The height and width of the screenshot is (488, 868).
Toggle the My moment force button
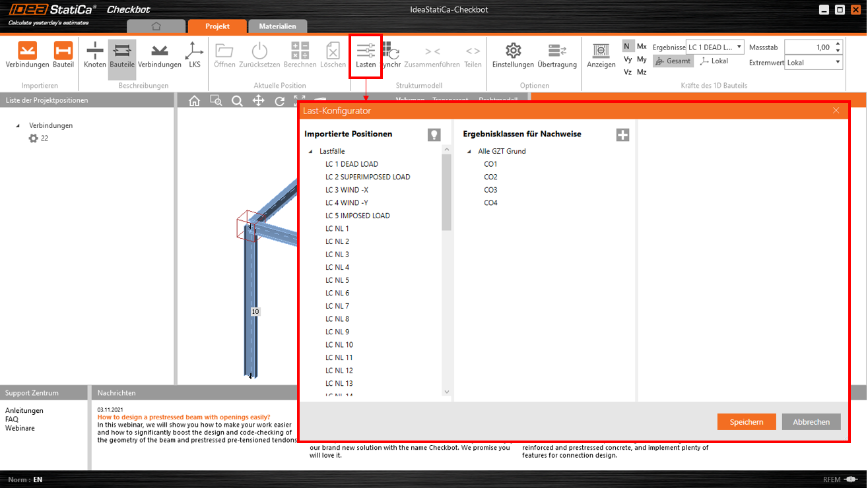tap(642, 59)
